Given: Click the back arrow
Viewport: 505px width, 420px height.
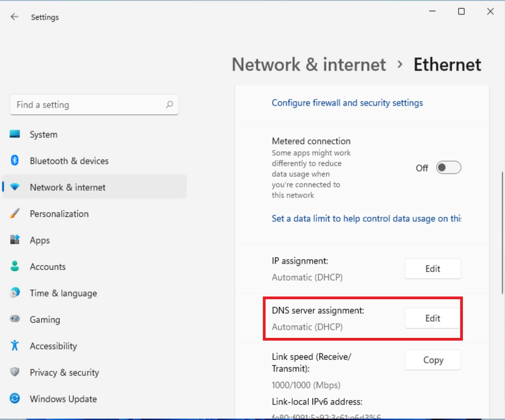Looking at the screenshot, I should [15, 17].
